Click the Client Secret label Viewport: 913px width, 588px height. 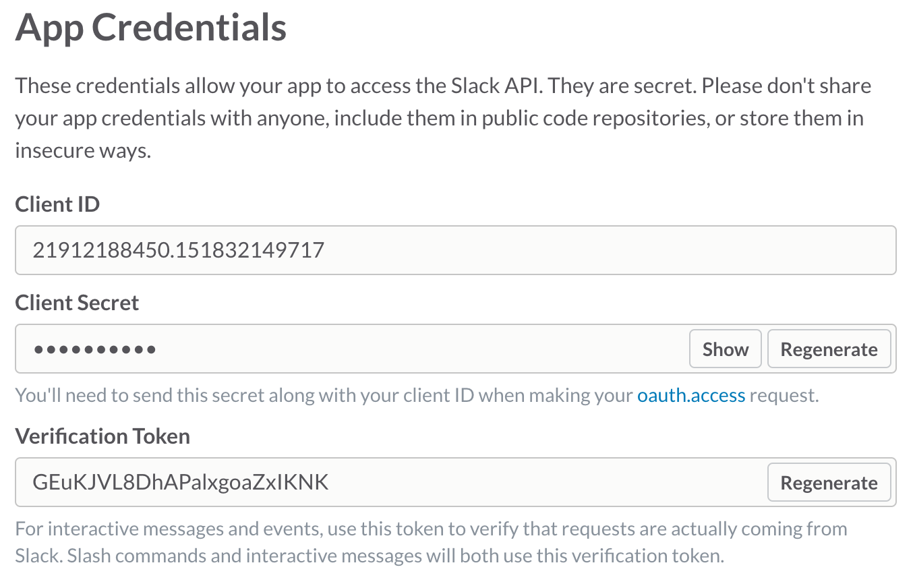77,303
